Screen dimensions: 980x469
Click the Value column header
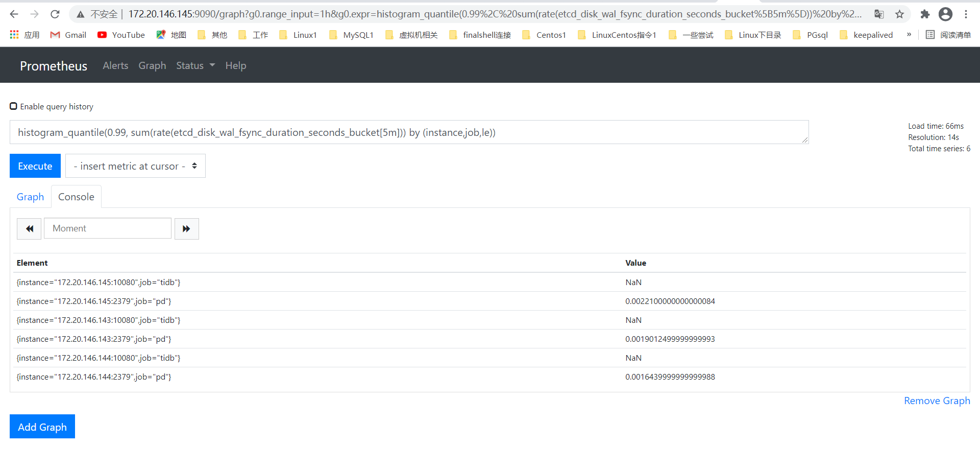tap(636, 263)
